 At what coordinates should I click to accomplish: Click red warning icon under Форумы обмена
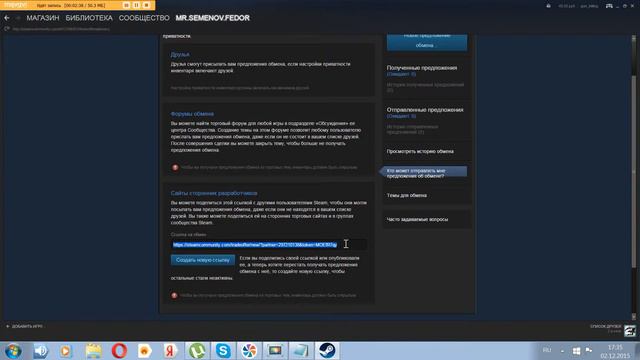(x=175, y=167)
